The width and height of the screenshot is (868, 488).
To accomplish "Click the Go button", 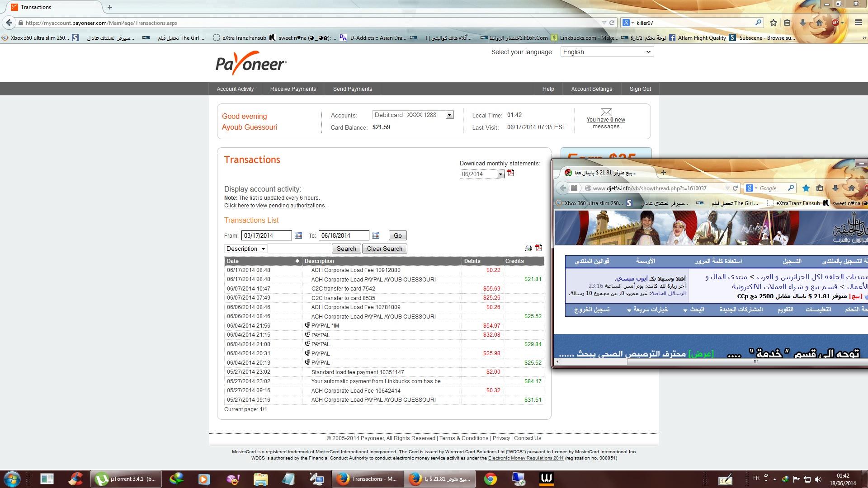I will pos(397,235).
